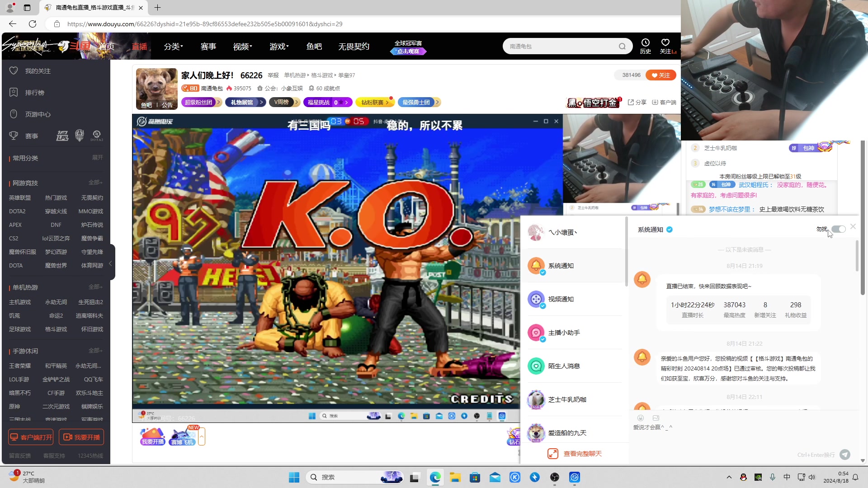Click 客户端打开 button
868x488 pixels.
[x=31, y=437]
